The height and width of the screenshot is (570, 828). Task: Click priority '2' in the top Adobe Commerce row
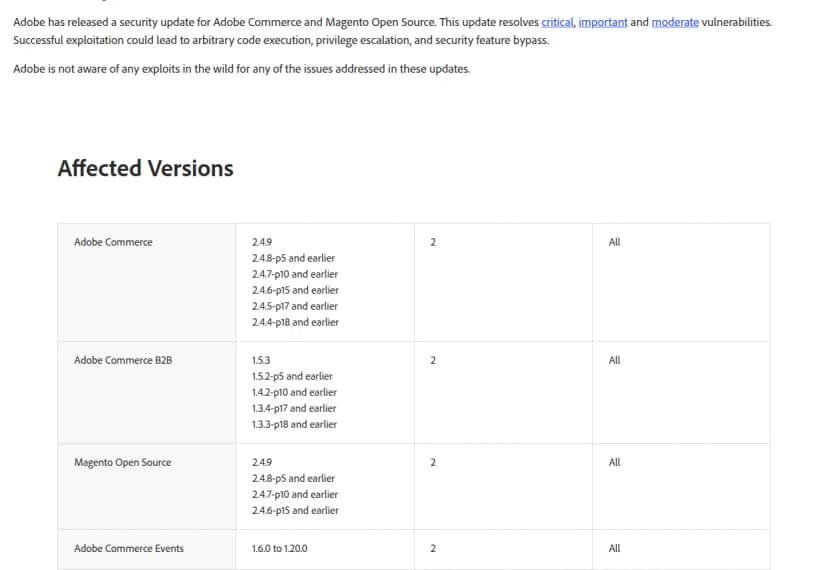pos(433,242)
